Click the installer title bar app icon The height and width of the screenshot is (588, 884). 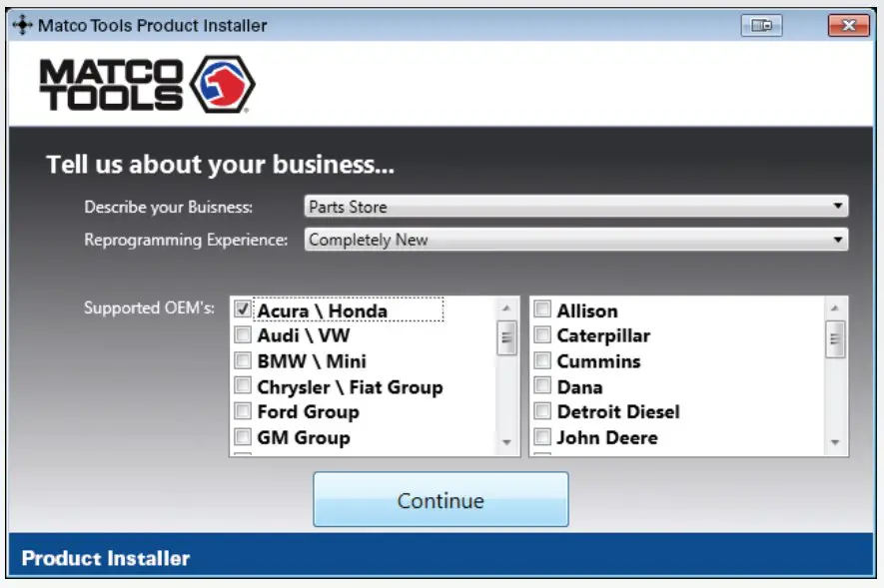pyautogui.click(x=23, y=25)
